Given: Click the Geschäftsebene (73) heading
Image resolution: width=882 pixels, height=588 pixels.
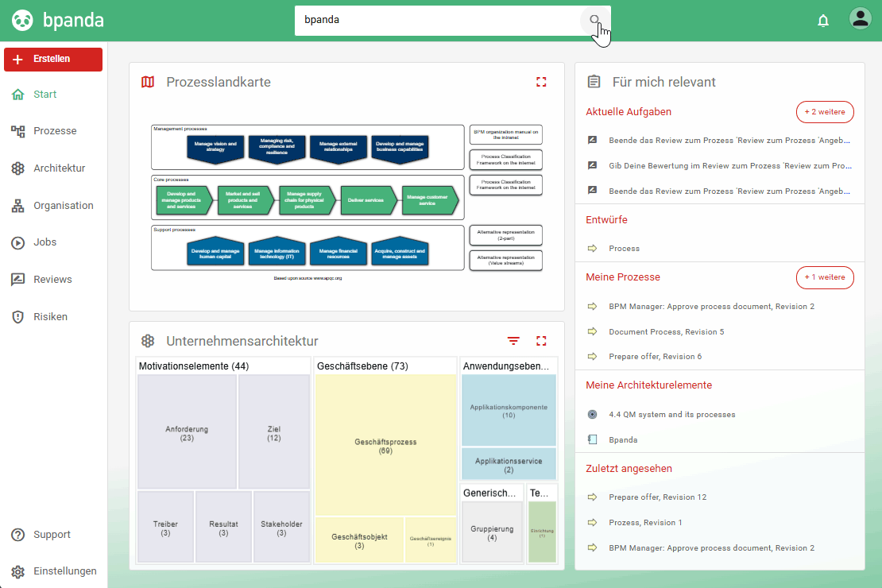Looking at the screenshot, I should click(363, 366).
